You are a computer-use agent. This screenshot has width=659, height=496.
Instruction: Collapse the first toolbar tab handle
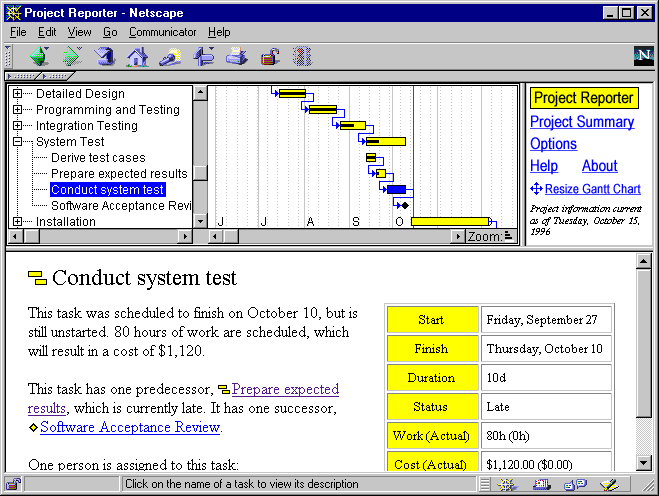coord(23,76)
